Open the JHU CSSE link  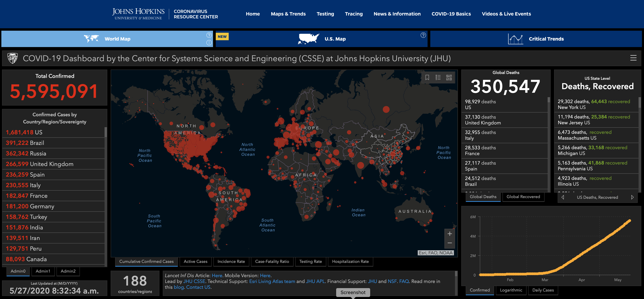[194, 281]
